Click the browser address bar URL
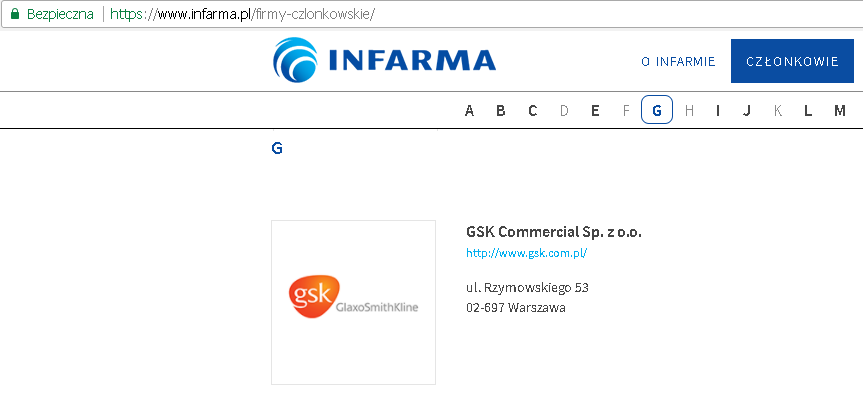 click(242, 14)
